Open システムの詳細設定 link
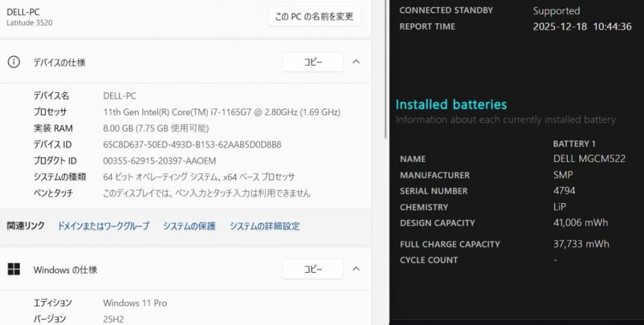Screen dimensions: 644x325 pos(265,226)
